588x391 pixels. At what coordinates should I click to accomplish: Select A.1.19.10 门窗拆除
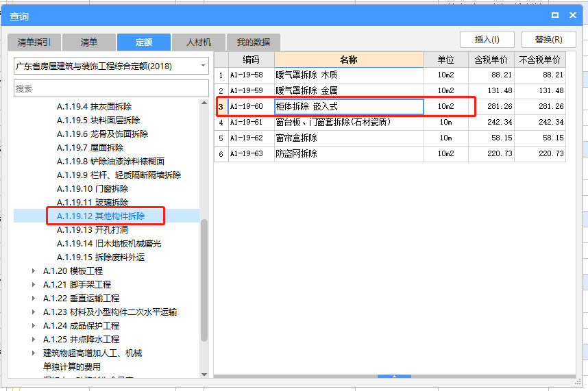coord(93,188)
